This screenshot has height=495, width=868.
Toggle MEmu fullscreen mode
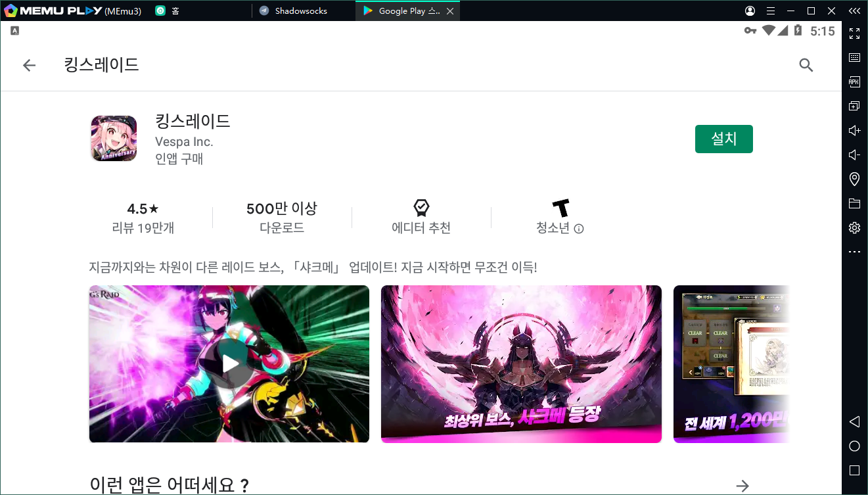tap(854, 33)
